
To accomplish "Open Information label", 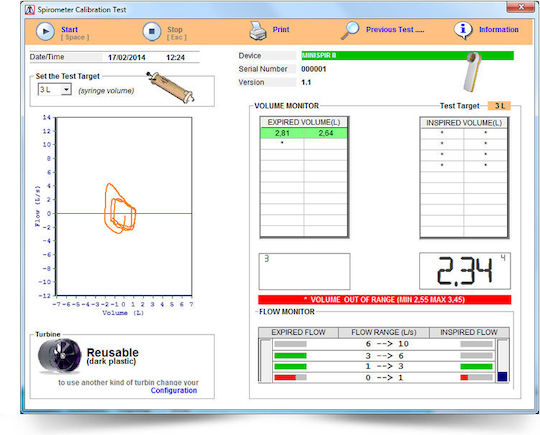I will pos(499,30).
